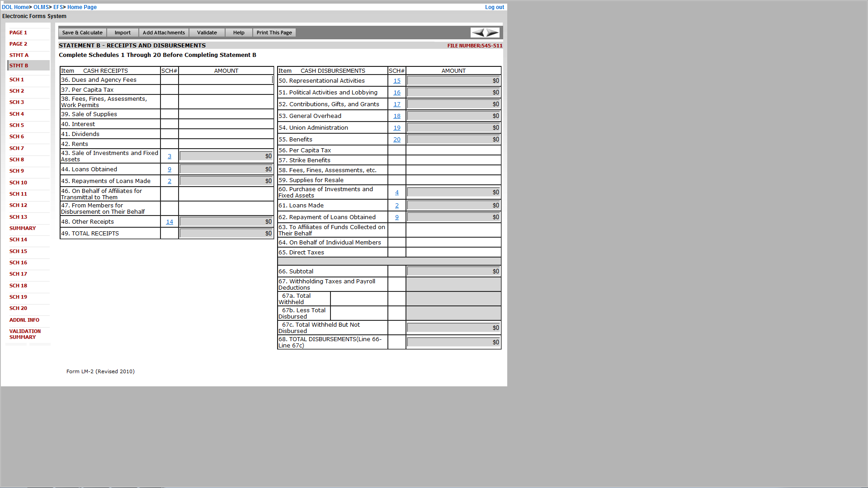Run Validate on the form
This screenshot has height=488, width=868.
[x=207, y=33]
